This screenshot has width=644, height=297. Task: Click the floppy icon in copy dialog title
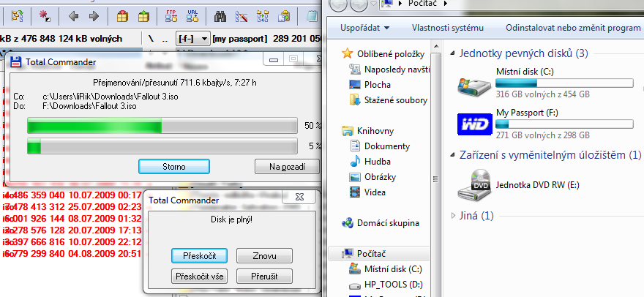click(x=15, y=62)
